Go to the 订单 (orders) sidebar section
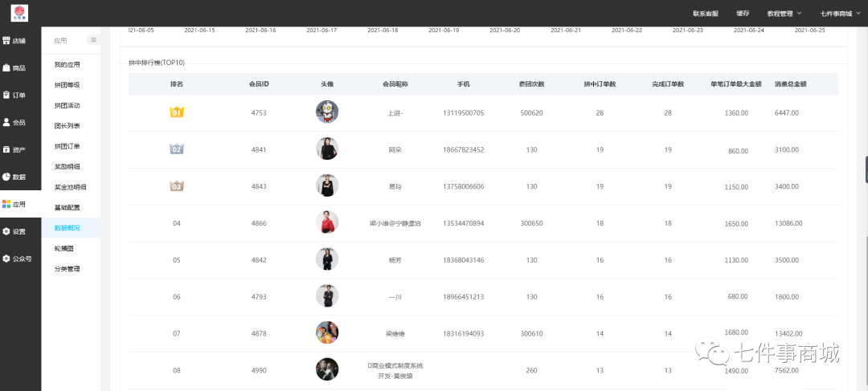This screenshot has height=391, width=868. pyautogui.click(x=14, y=95)
